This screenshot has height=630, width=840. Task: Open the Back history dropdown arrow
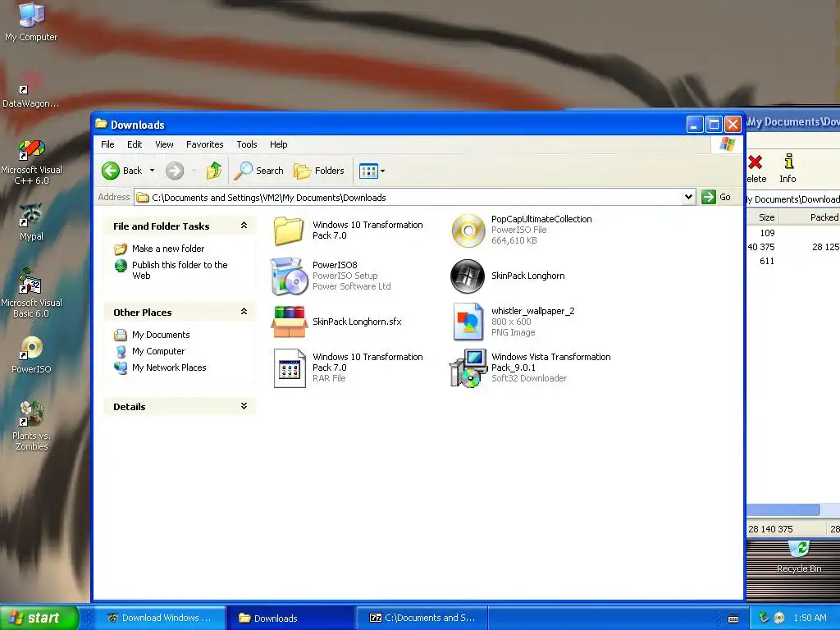[152, 171]
